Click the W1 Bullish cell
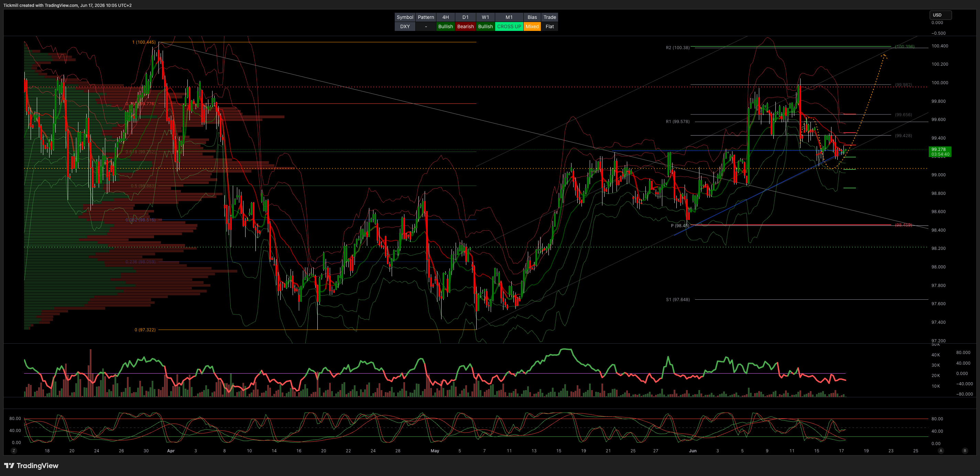Screen dimensions: 980x476 [486, 26]
